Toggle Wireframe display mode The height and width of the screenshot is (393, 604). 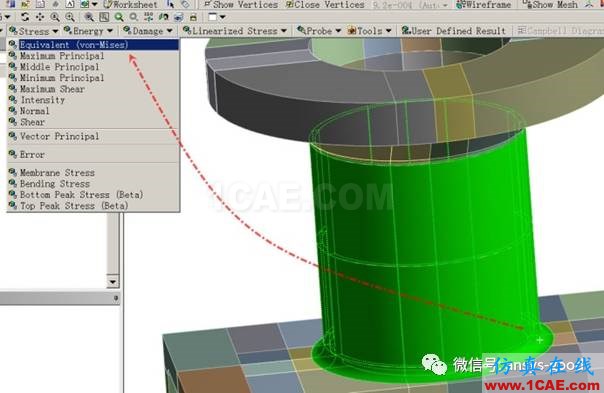tap(483, 5)
